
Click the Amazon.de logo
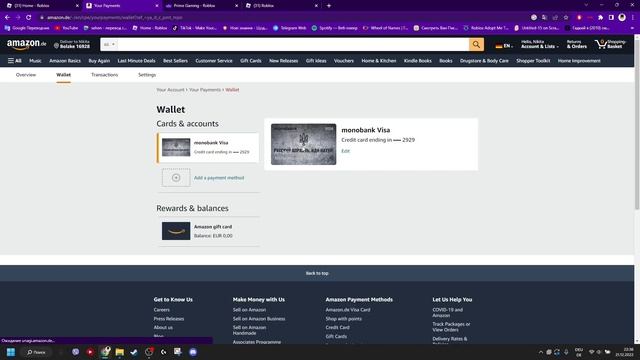tap(27, 44)
